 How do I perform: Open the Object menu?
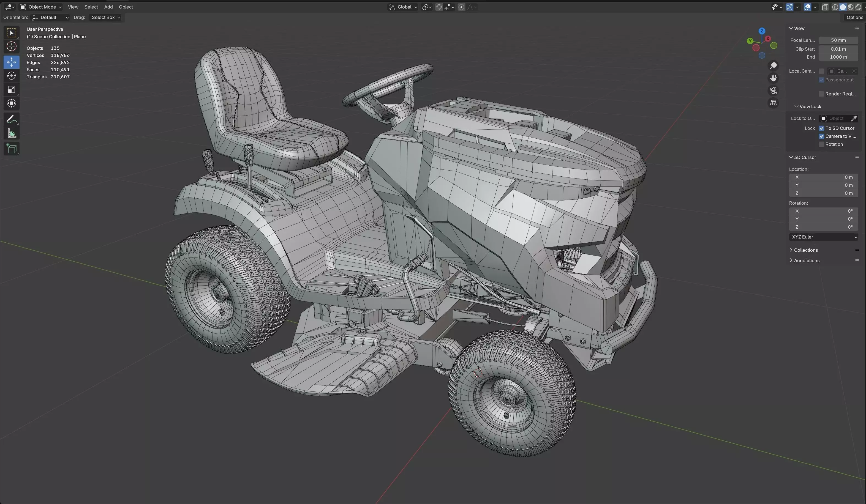tap(126, 7)
